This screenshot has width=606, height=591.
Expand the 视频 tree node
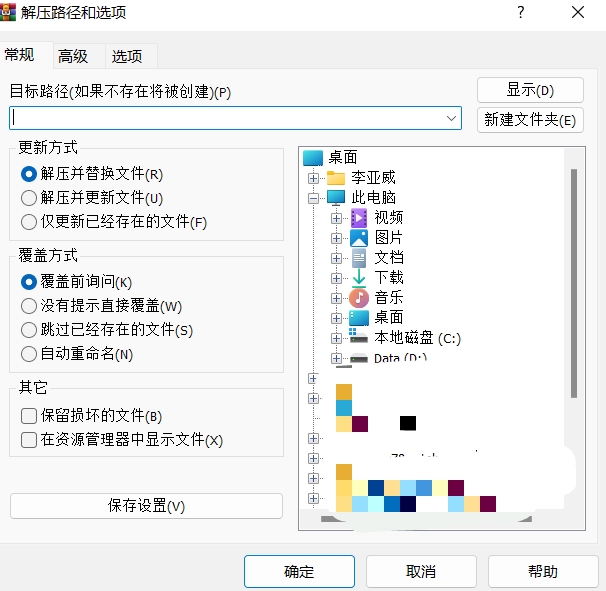(336, 218)
